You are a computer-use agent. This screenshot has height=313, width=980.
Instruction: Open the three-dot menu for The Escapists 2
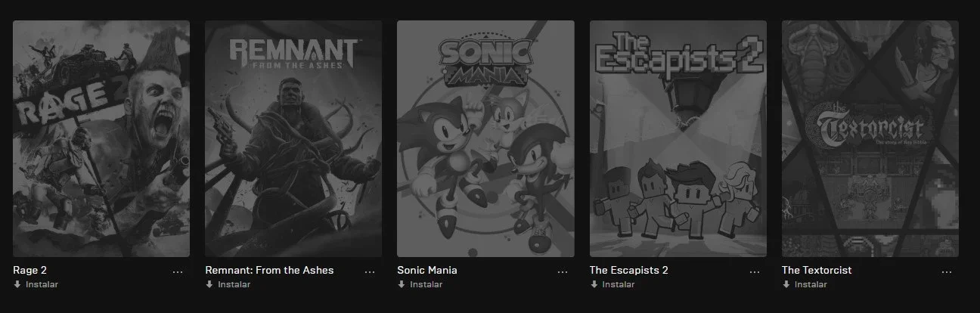tap(755, 272)
